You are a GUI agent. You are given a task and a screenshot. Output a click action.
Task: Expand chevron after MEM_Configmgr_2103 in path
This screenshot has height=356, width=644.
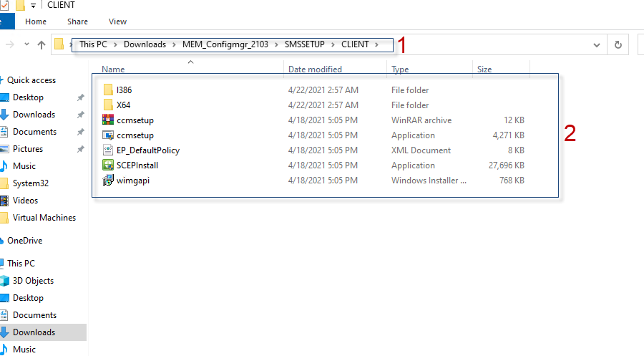[x=276, y=44]
